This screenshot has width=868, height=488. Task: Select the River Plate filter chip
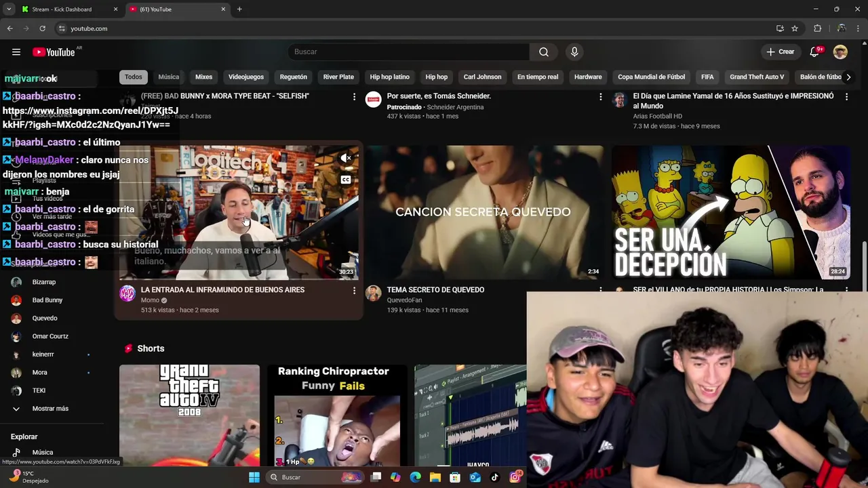(338, 77)
